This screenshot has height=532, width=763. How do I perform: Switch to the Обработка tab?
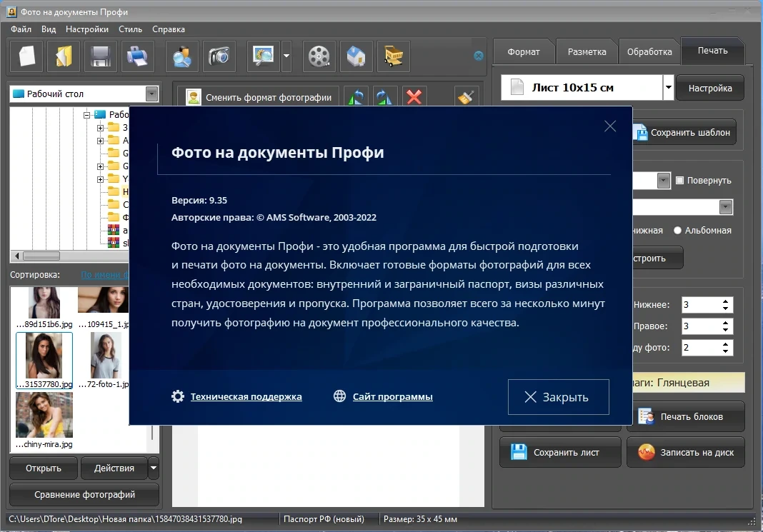pos(649,51)
